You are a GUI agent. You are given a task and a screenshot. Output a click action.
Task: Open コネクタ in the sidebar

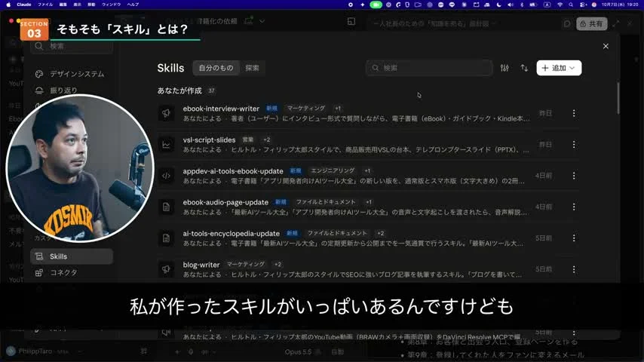tap(72, 272)
